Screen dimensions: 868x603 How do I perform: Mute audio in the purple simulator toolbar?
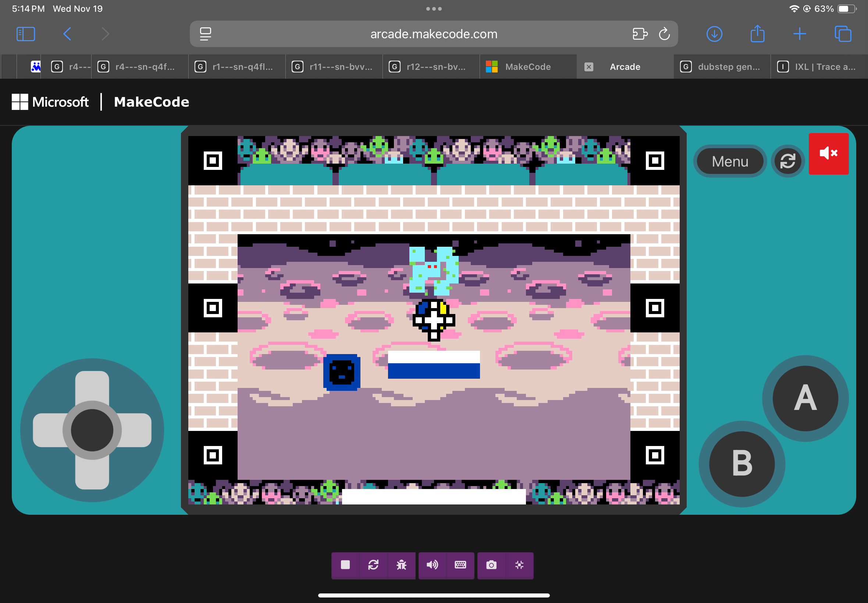432,565
